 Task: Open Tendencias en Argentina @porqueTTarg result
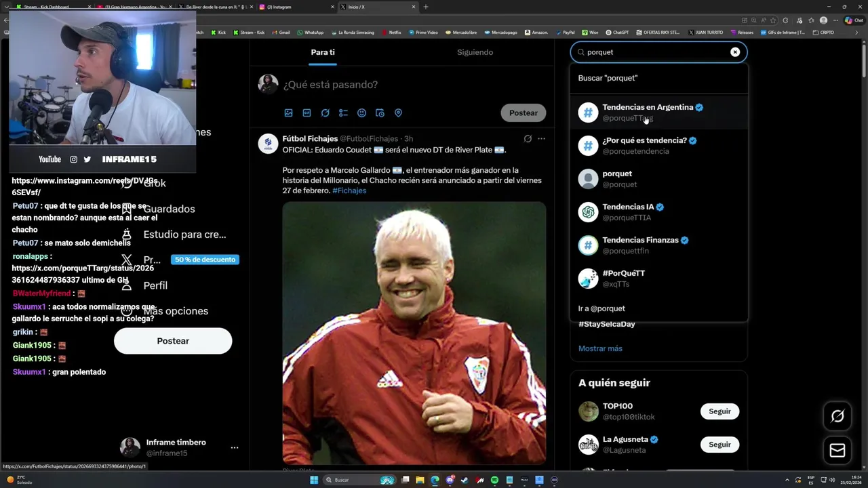(658, 113)
